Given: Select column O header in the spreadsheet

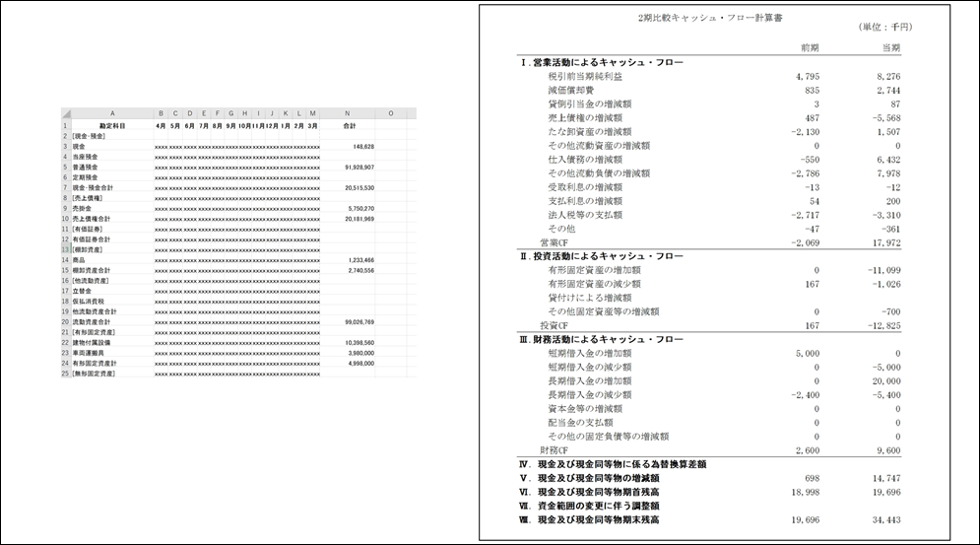Looking at the screenshot, I should coord(391,113).
